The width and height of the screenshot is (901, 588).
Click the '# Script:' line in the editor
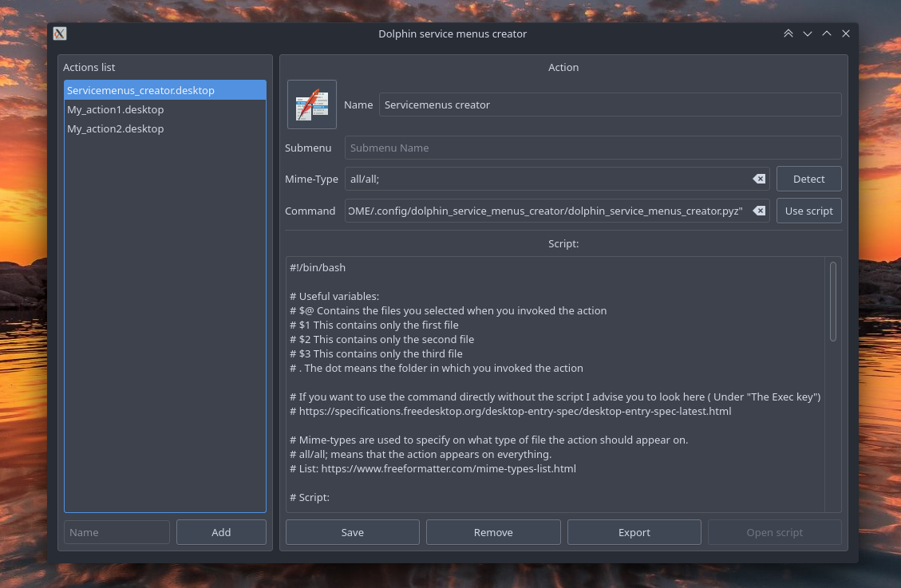[x=310, y=497]
